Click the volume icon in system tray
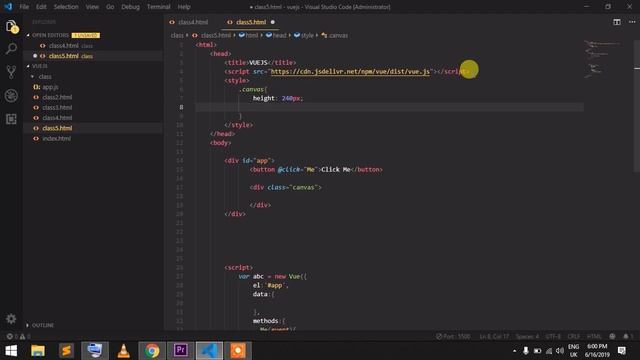Screen dimensions: 640x360 click(560, 351)
